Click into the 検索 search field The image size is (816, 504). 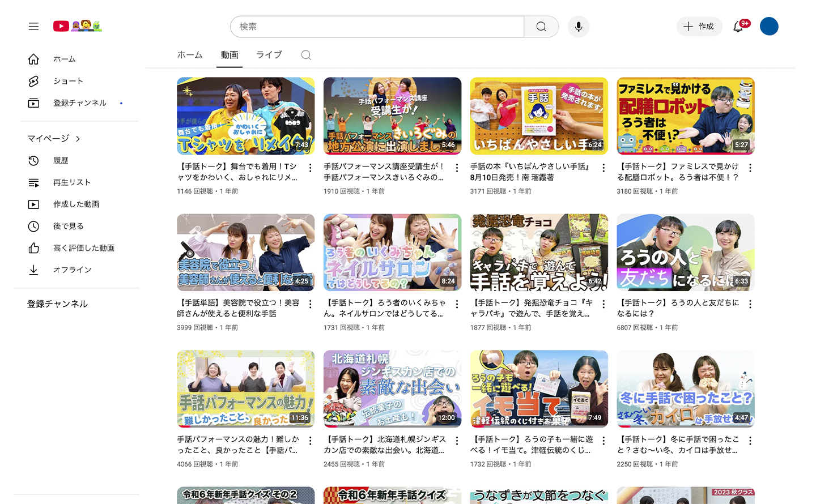click(x=377, y=27)
